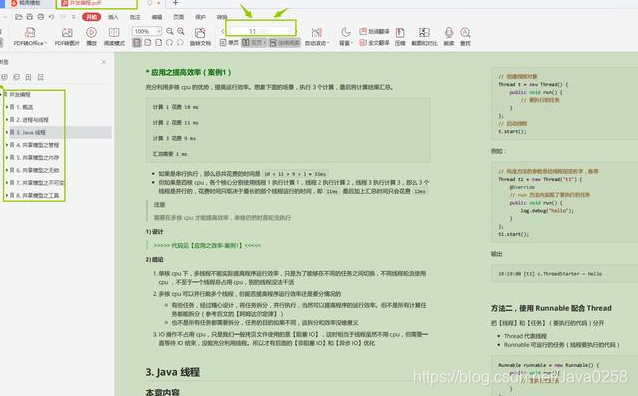The height and width of the screenshot is (396, 638).
Task: Expand the 4. 共享模型之管程 arrow
Action: 7,145
